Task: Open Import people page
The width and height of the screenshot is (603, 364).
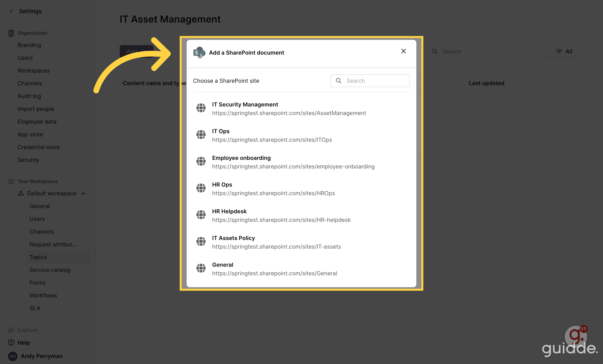Action: pos(36,109)
